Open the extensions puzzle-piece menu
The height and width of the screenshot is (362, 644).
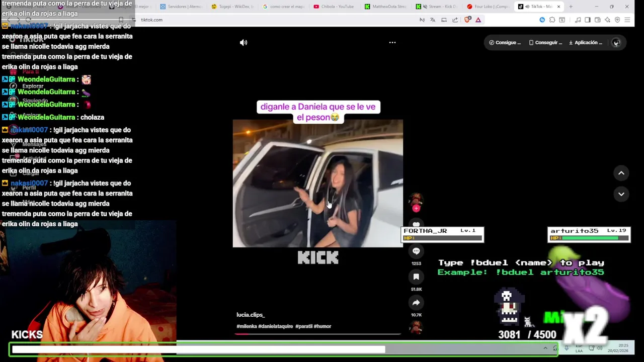pyautogui.click(x=552, y=20)
